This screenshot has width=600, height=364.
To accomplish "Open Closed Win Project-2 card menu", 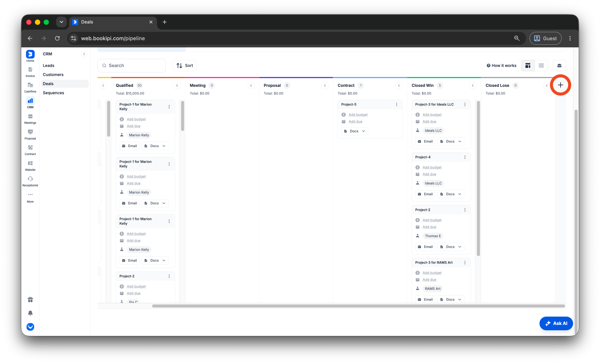I will [465, 210].
